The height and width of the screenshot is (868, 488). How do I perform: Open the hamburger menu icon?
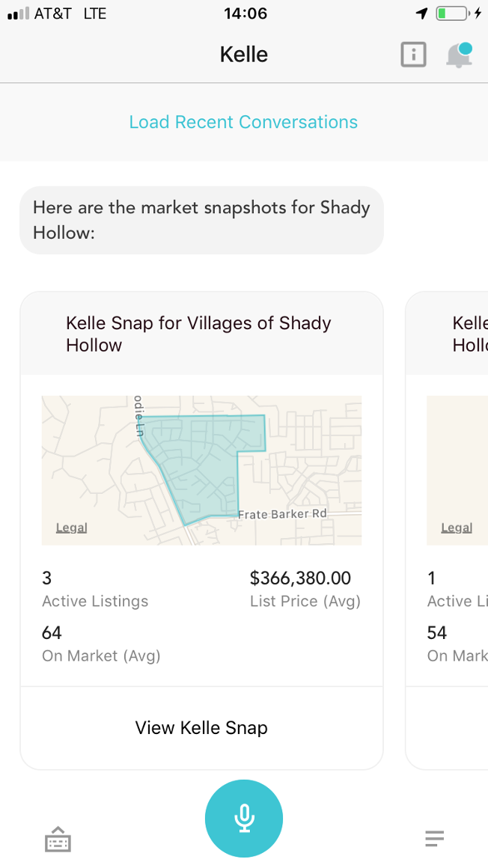[x=434, y=838]
